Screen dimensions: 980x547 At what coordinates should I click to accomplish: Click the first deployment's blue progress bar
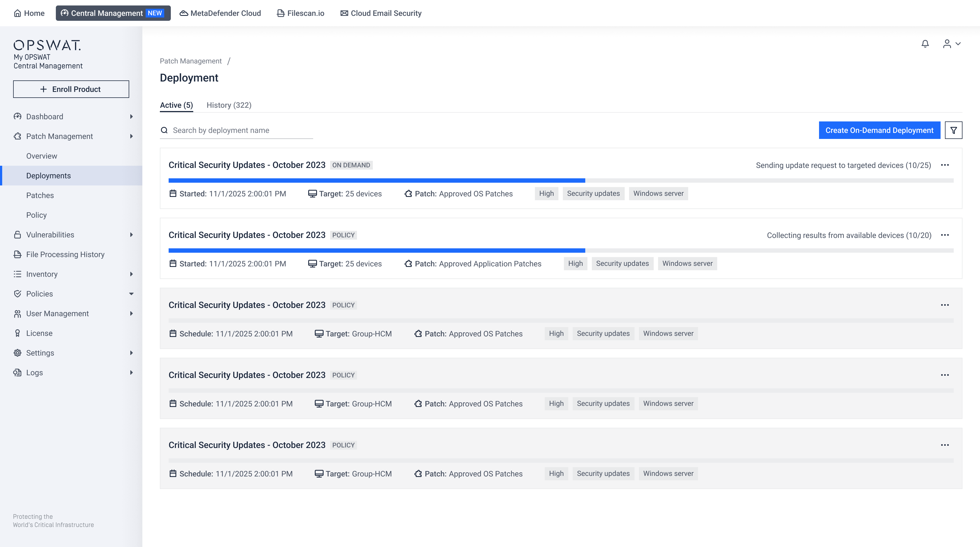point(376,180)
